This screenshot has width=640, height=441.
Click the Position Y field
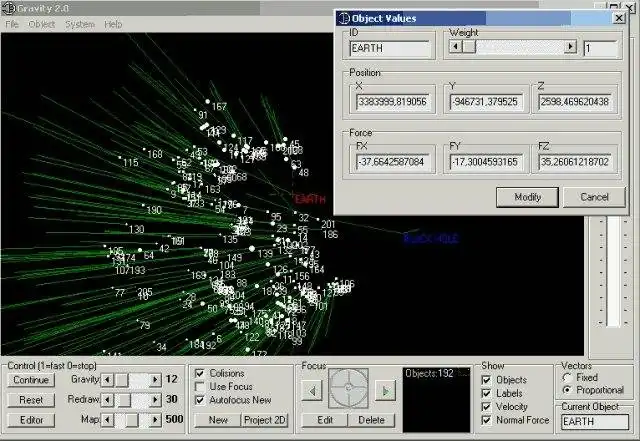[x=486, y=102]
